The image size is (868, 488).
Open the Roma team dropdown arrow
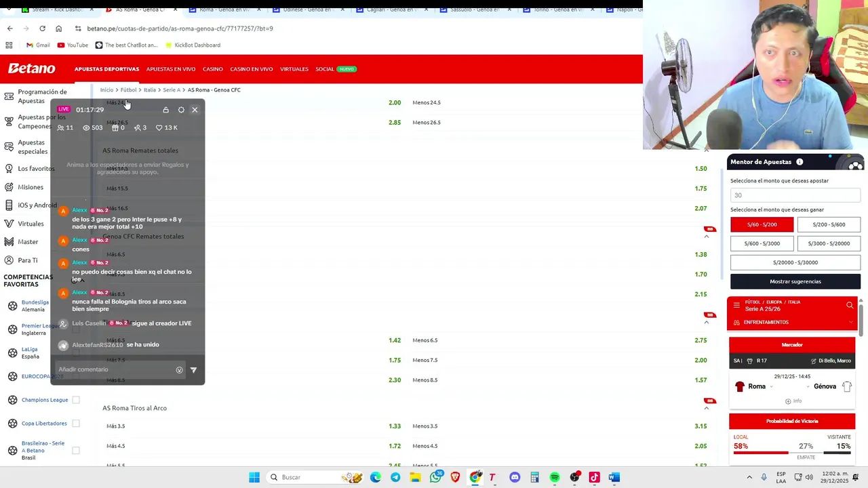click(771, 387)
